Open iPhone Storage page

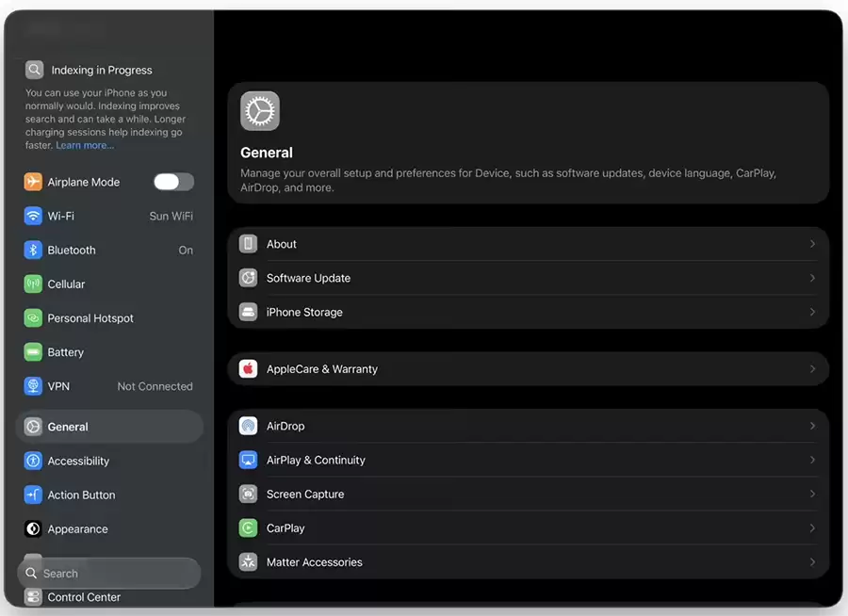(529, 312)
